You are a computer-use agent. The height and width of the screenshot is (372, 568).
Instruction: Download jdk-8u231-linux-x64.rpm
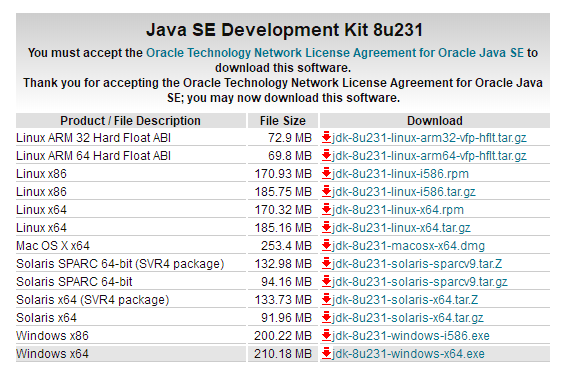point(398,210)
